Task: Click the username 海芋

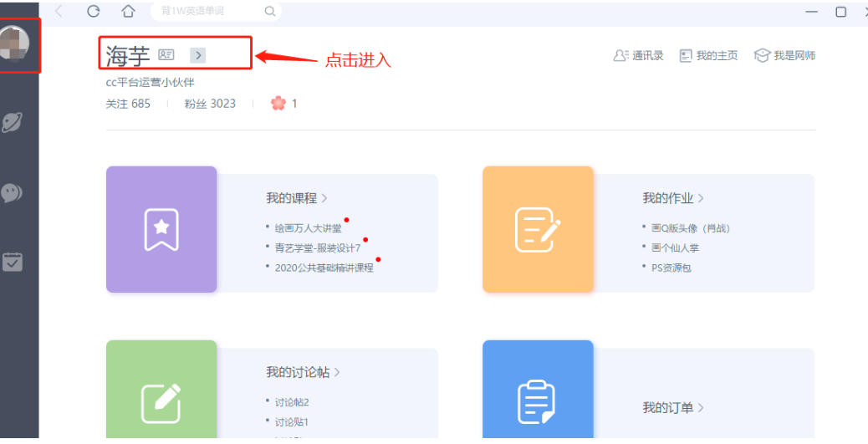Action: click(128, 56)
